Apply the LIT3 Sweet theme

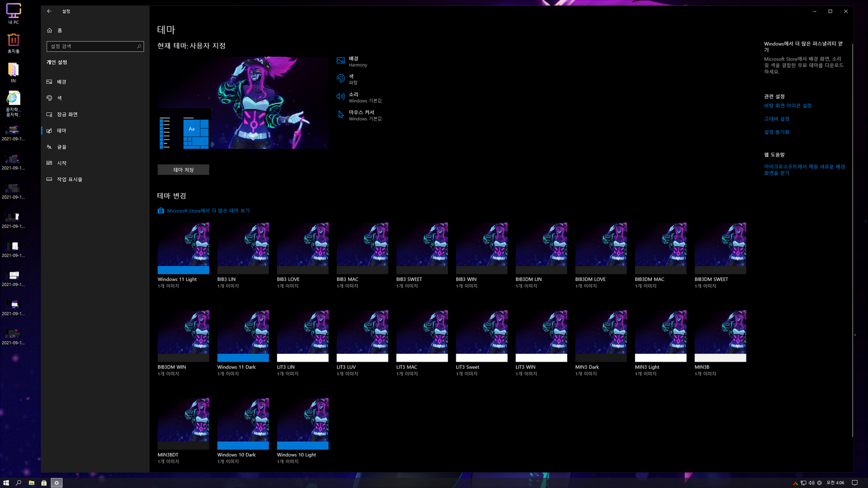pyautogui.click(x=481, y=343)
